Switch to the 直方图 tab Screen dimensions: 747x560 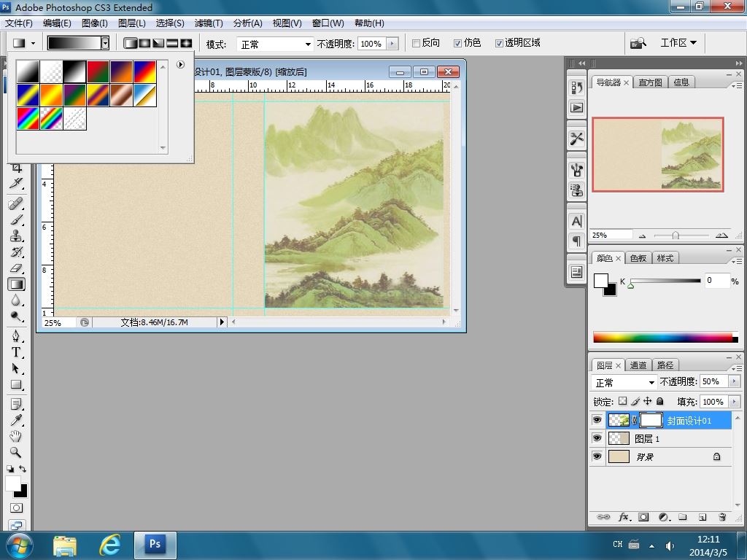pos(650,82)
